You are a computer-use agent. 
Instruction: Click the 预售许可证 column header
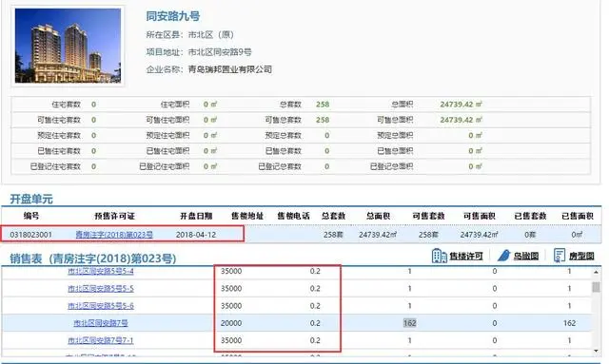click(114, 216)
